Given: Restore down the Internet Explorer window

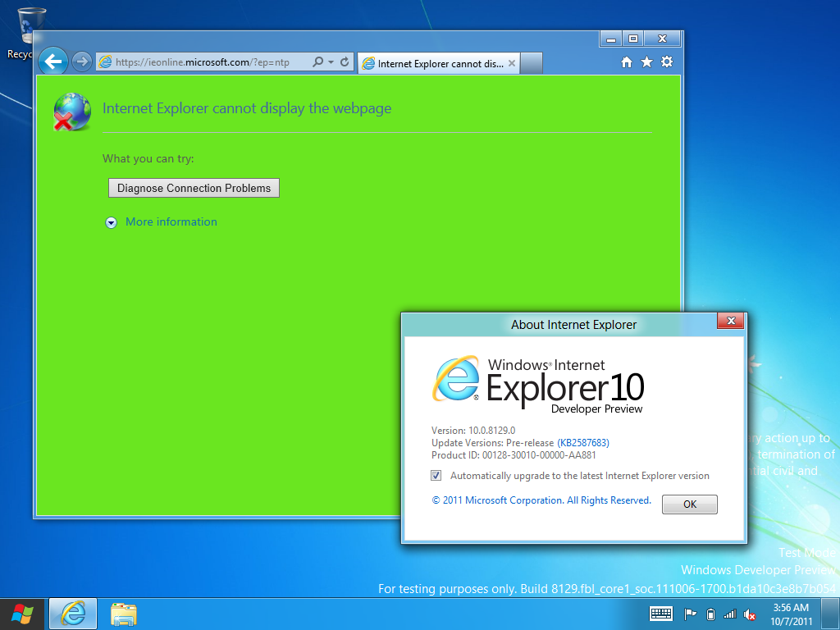Looking at the screenshot, I should [632, 39].
